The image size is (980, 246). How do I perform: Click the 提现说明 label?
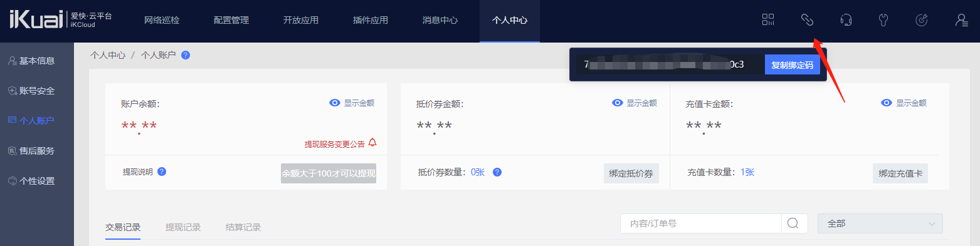pos(138,172)
